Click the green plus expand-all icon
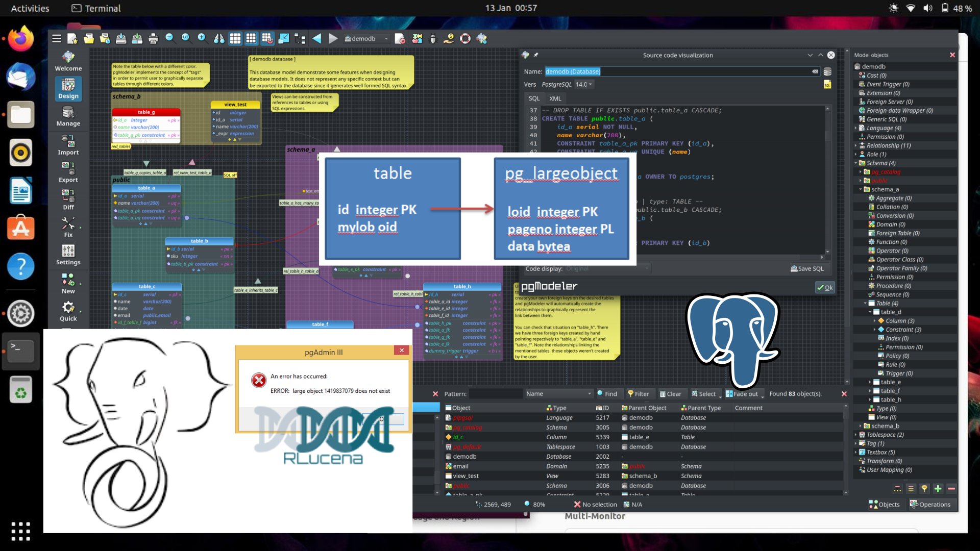 pyautogui.click(x=938, y=489)
